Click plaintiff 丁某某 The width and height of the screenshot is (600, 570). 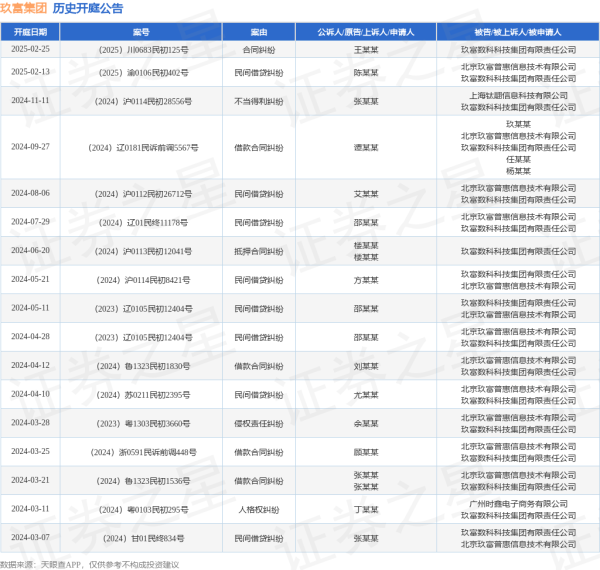click(366, 510)
